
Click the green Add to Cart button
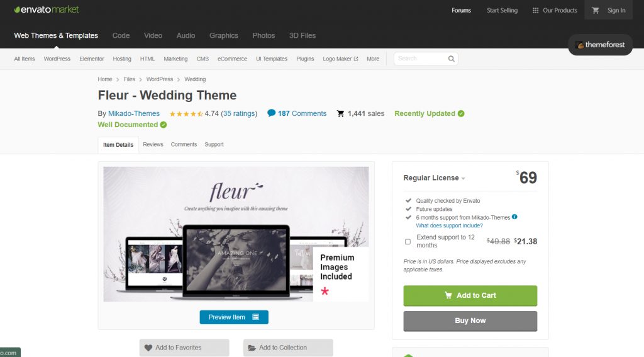(470, 295)
